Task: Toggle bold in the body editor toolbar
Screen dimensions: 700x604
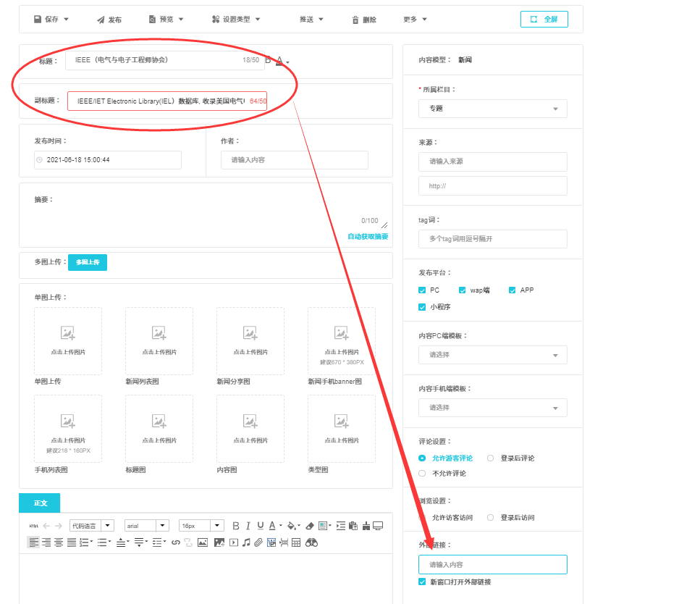Action: click(x=236, y=526)
